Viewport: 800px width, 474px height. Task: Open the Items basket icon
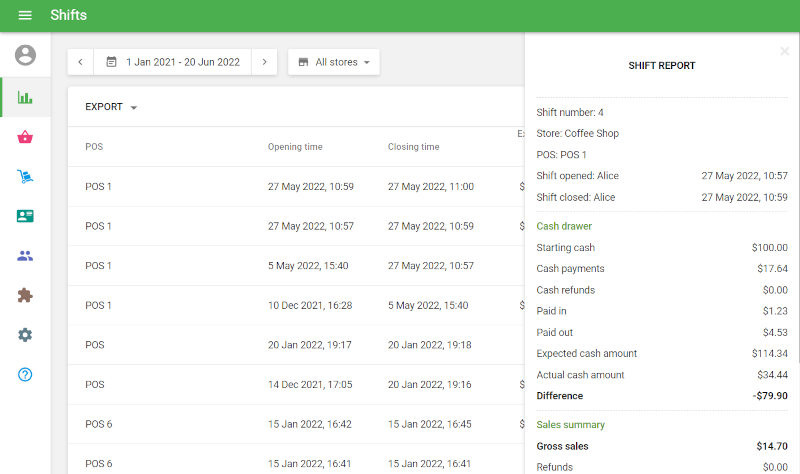(x=25, y=137)
